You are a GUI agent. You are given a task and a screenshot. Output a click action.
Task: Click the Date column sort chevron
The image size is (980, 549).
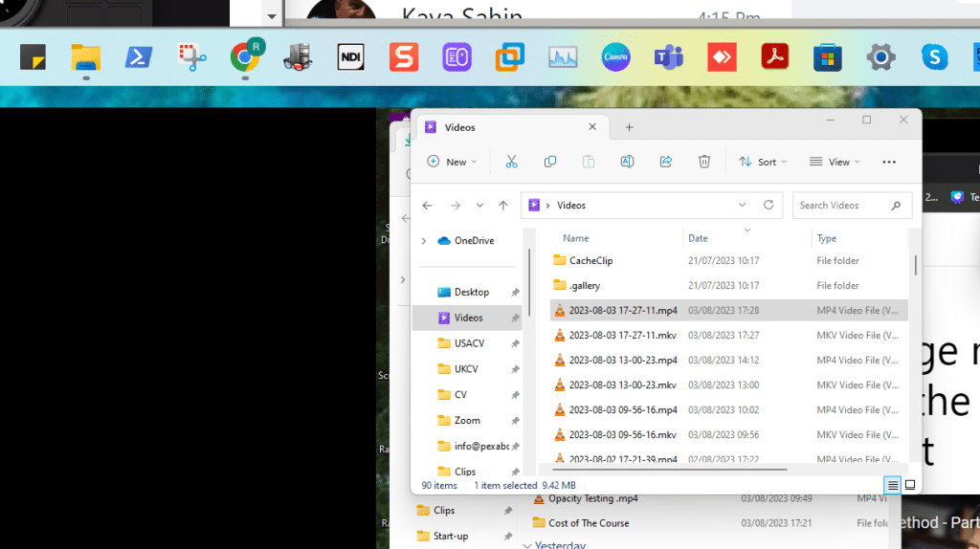click(746, 231)
